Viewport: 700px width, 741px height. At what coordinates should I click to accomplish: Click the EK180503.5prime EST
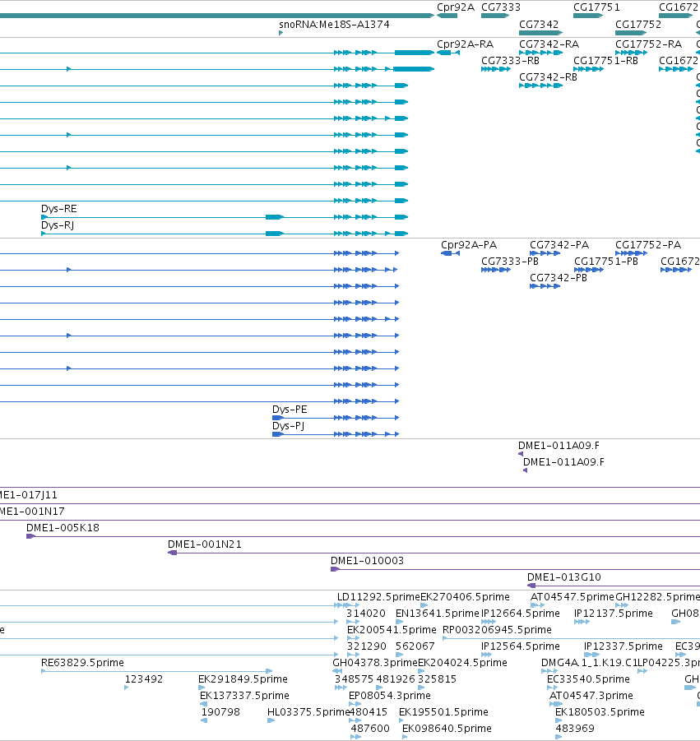(x=559, y=720)
